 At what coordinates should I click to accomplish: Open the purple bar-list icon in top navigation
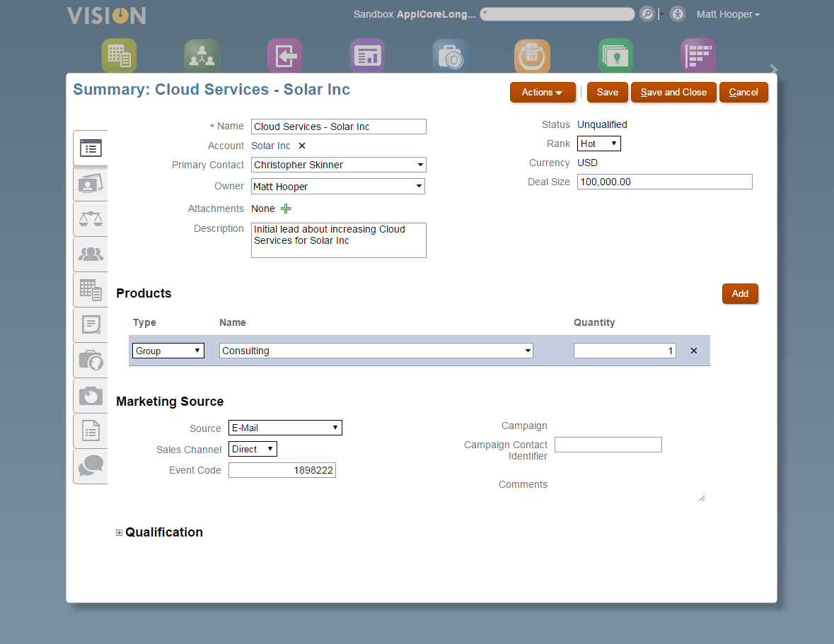click(x=698, y=55)
